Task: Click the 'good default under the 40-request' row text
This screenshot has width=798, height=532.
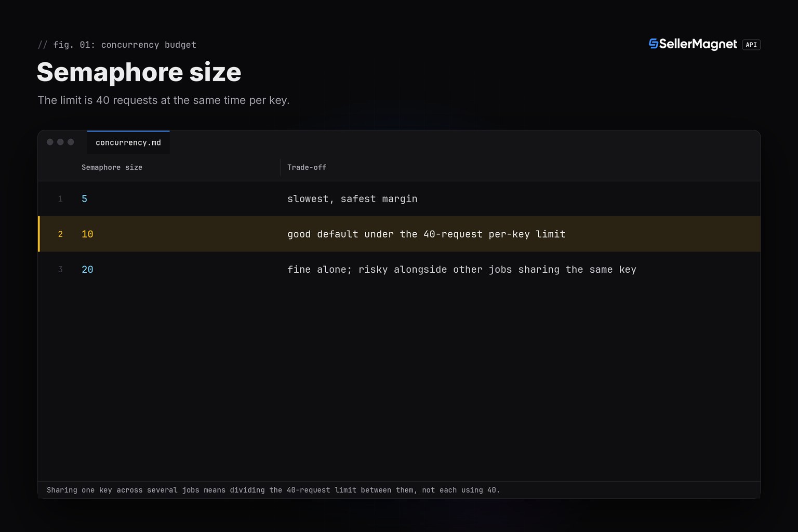Action: point(426,234)
